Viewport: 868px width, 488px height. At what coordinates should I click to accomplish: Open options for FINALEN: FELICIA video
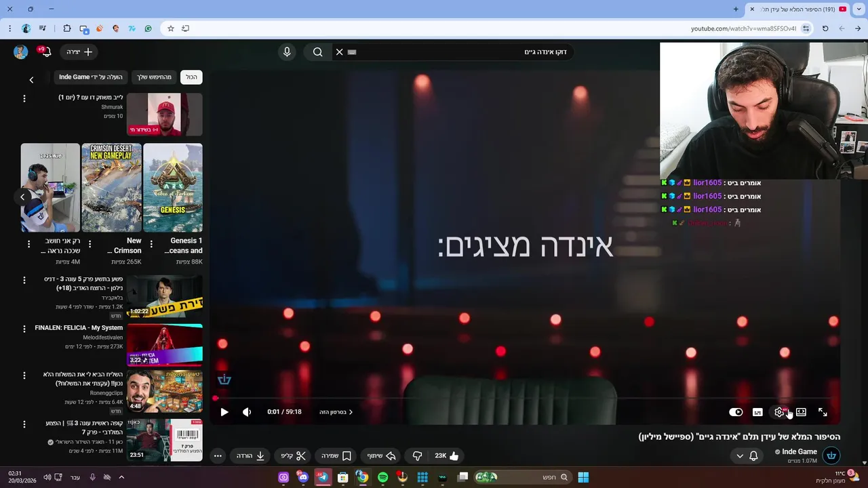[24, 329]
